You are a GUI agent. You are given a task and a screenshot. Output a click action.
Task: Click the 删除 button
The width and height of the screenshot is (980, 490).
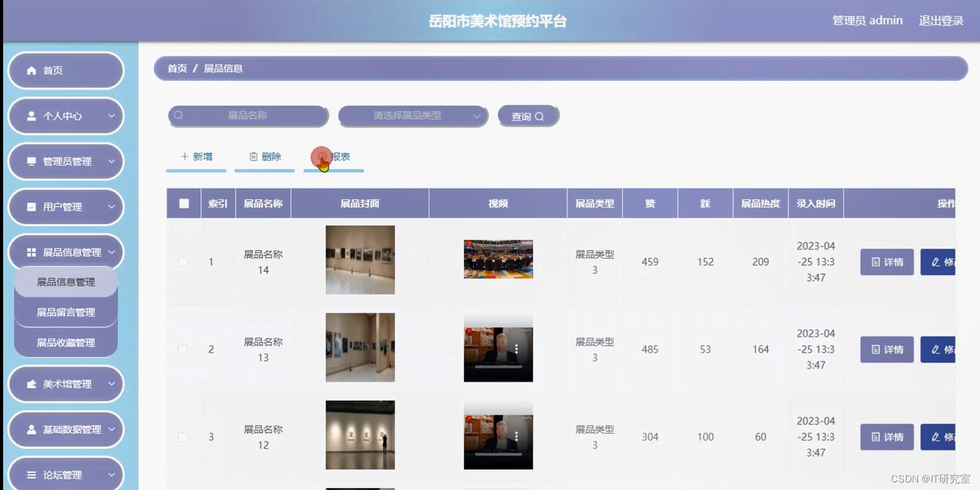(264, 157)
